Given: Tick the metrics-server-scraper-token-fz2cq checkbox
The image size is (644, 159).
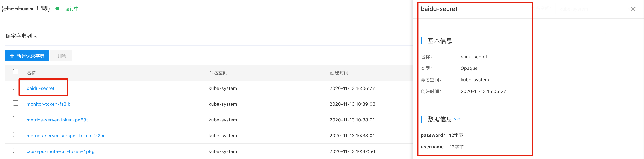Looking at the screenshot, I should click(x=16, y=135).
